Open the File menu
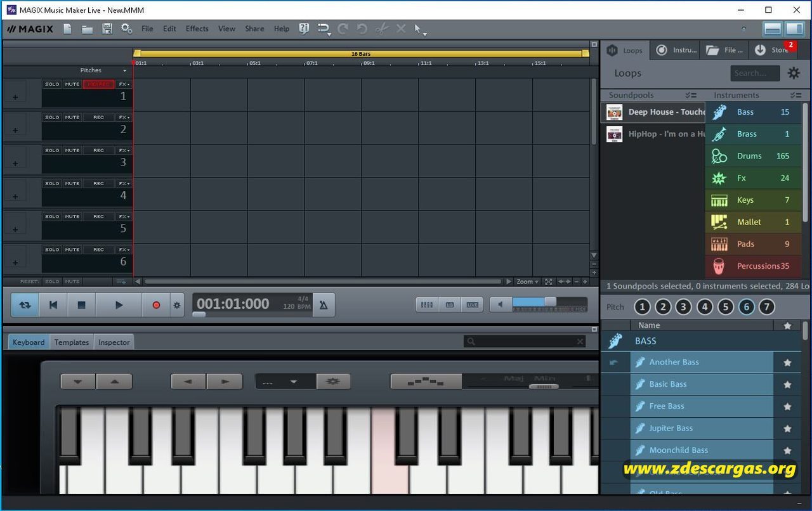812x511 pixels. click(147, 29)
